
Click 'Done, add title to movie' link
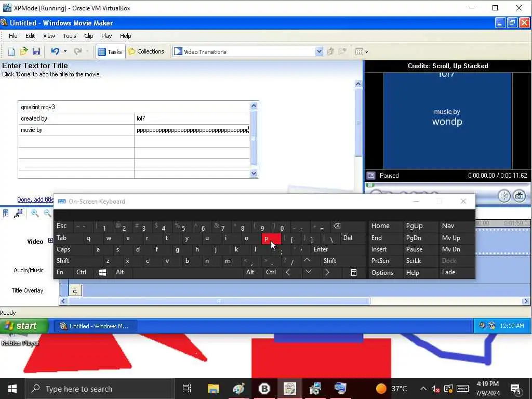[35, 199]
